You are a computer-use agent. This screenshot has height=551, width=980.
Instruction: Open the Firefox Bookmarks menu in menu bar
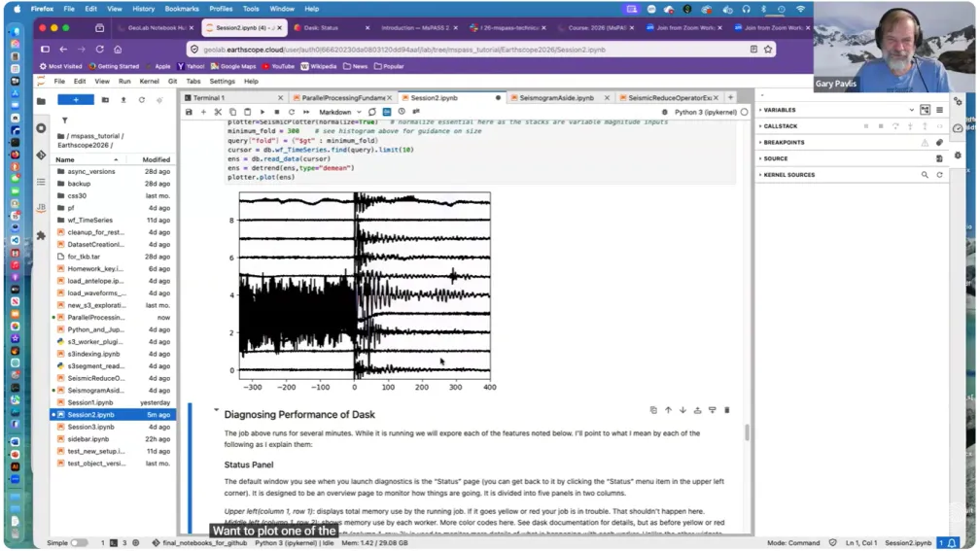pos(181,9)
